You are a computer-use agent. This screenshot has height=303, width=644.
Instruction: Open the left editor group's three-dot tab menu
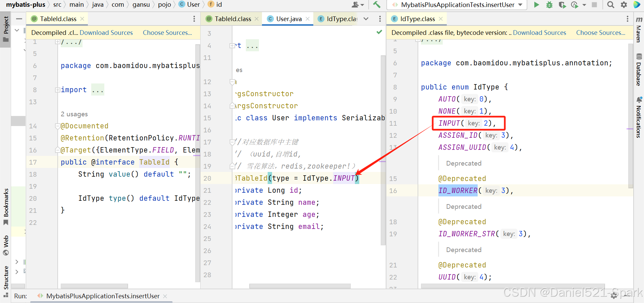[x=194, y=19]
